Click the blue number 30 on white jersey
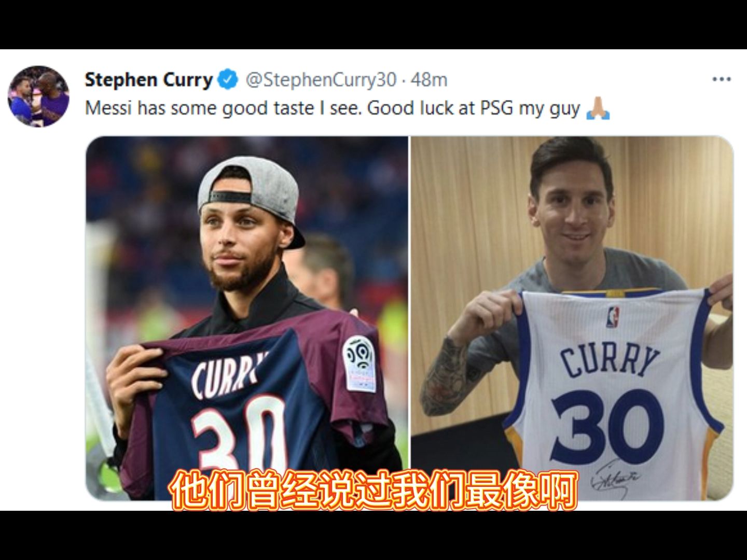747x560 pixels. click(607, 426)
